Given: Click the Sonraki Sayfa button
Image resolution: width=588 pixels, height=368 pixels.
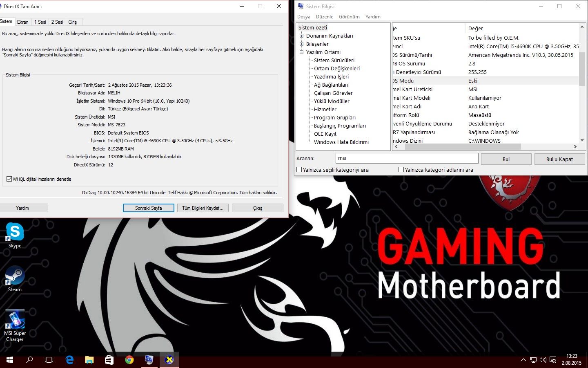Looking at the screenshot, I should point(149,208).
